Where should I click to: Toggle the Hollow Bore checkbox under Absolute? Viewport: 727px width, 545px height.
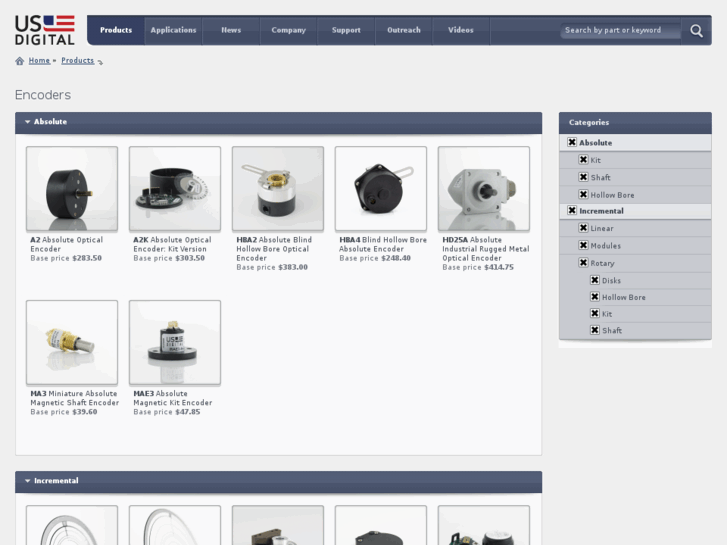click(x=583, y=194)
